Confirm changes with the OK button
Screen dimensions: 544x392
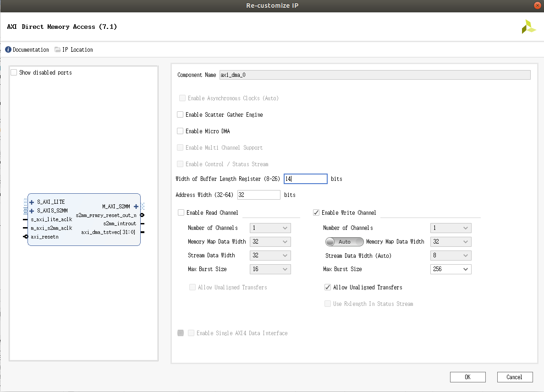click(467, 377)
